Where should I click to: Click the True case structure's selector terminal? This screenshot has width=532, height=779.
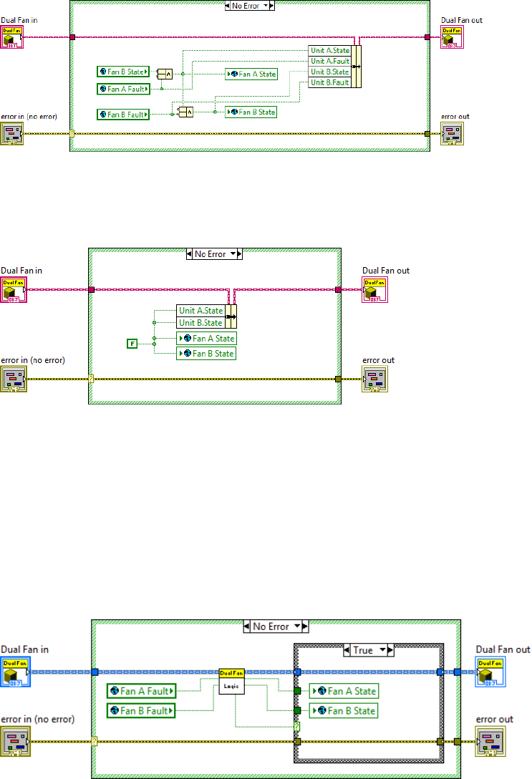(x=297, y=726)
